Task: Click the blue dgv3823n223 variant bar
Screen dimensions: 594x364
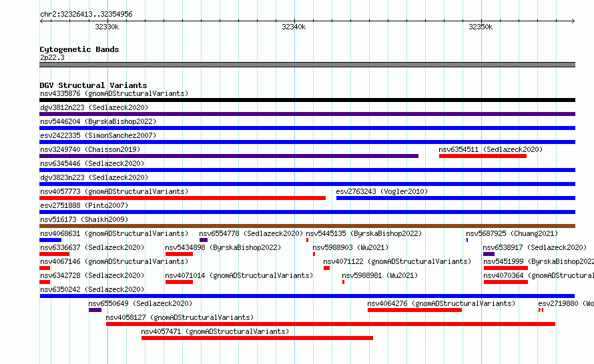Action: click(307, 184)
